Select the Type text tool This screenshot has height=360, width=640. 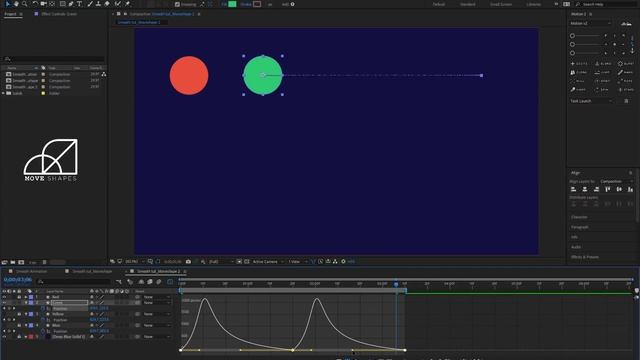tap(79, 4)
